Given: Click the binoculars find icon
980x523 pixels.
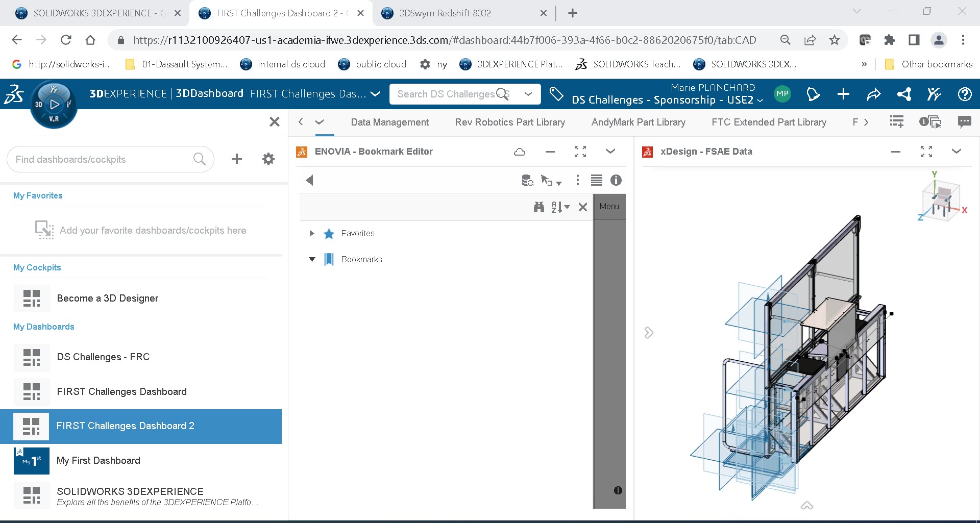Looking at the screenshot, I should [x=539, y=207].
